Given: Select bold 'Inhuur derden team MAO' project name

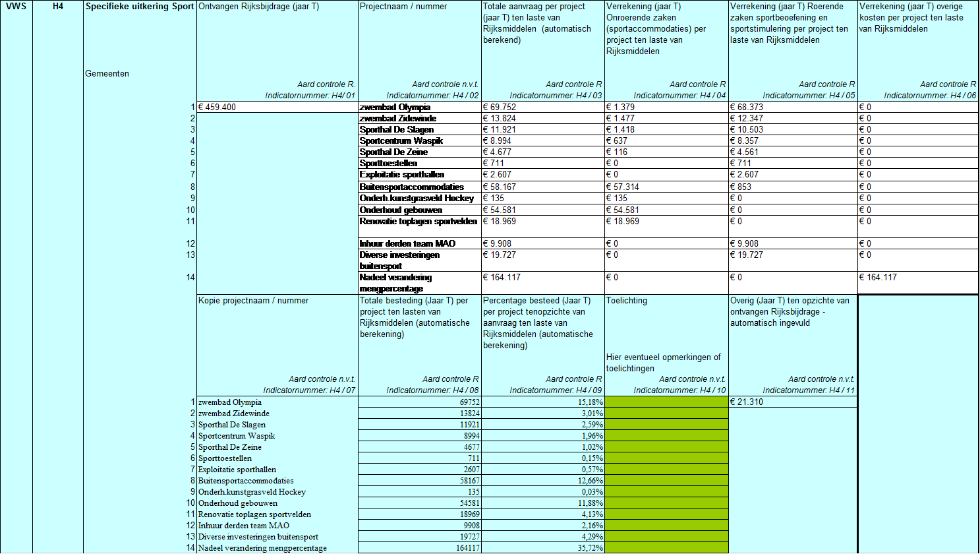Looking at the screenshot, I should [x=407, y=244].
